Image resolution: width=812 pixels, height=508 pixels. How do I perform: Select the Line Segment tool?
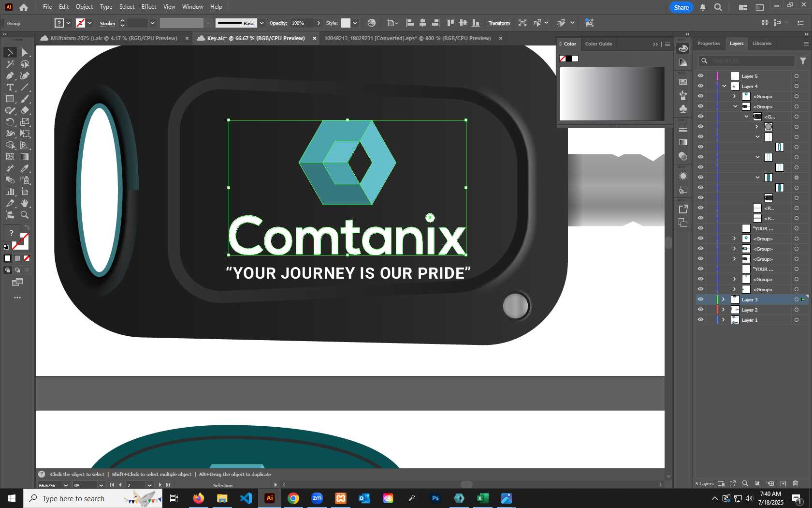coord(25,87)
